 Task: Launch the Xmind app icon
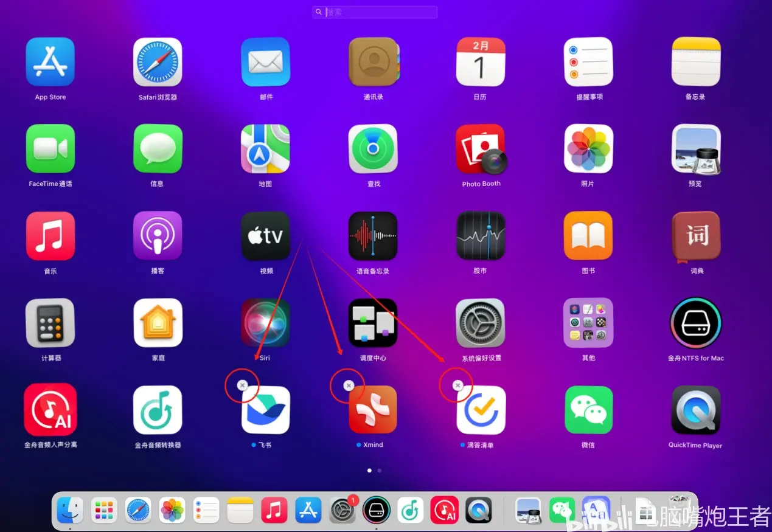click(373, 410)
